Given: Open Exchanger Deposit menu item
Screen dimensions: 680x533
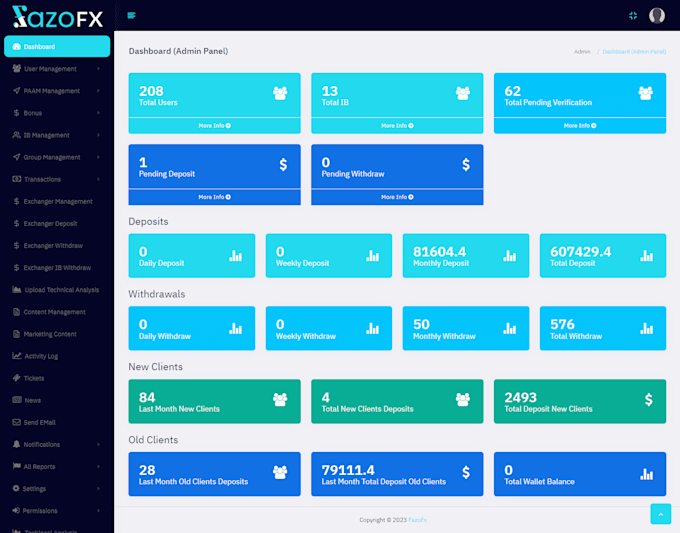Looking at the screenshot, I should coord(57,223).
